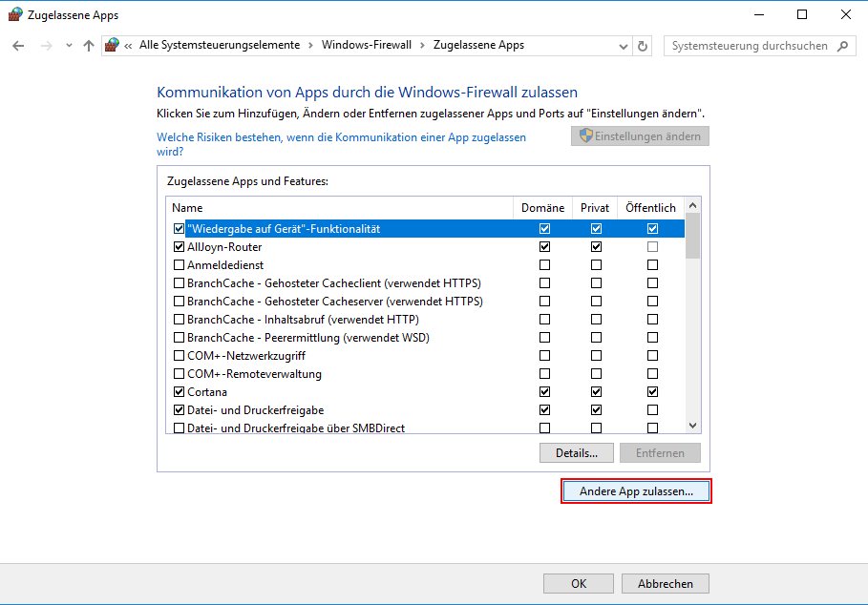Toggle Anmeldedienst Domäne checkbox
The height and width of the screenshot is (605, 868).
(544, 265)
